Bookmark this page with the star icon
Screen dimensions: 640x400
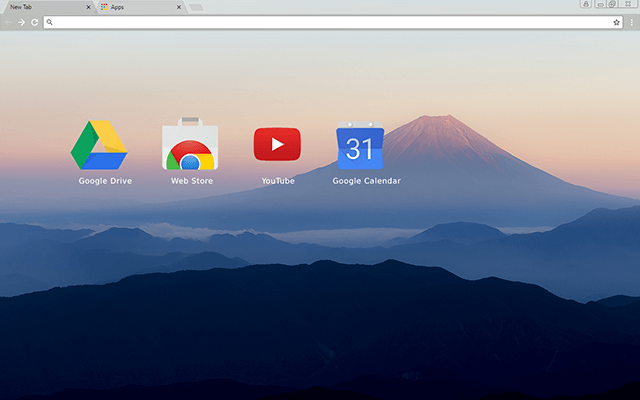pos(616,22)
